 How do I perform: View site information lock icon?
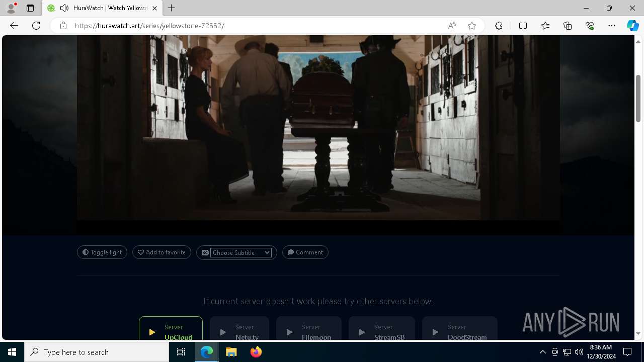(x=63, y=26)
